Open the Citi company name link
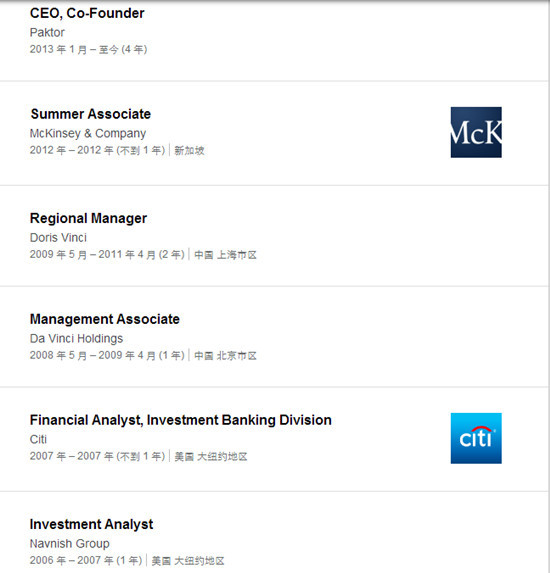Image resolution: width=550 pixels, height=573 pixels. click(x=38, y=439)
